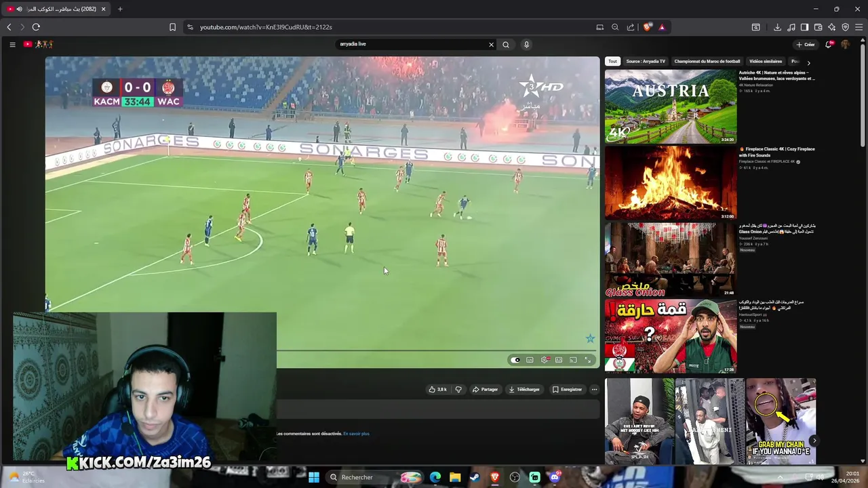This screenshot has width=868, height=488.
Task: Open Windows Start menu
Action: [x=314, y=477]
